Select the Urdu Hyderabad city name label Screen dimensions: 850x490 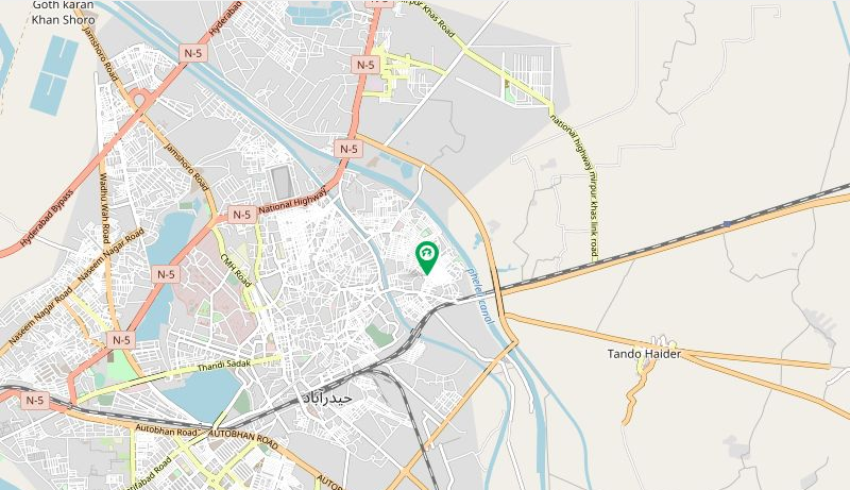click(327, 398)
